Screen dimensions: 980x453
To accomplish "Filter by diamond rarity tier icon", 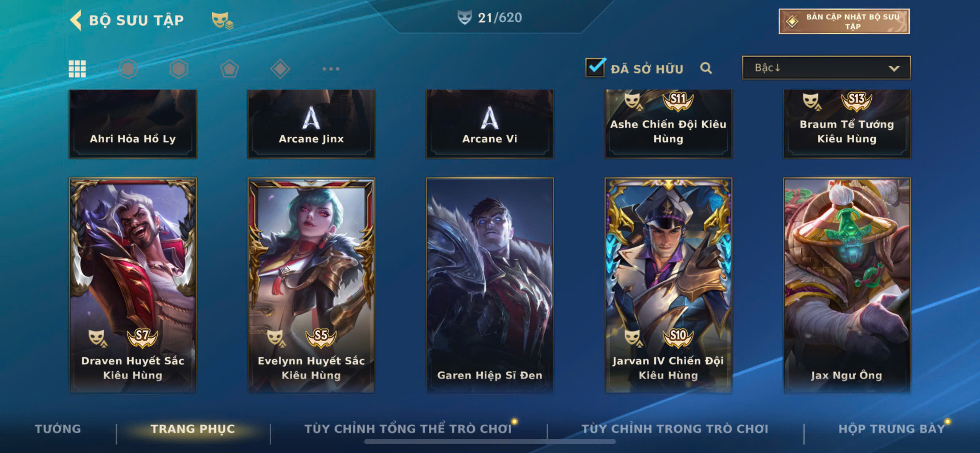I will (280, 69).
